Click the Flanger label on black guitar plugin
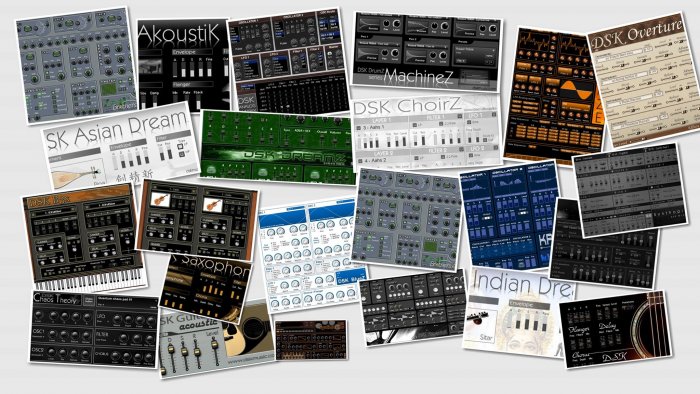This screenshot has height=394, width=700. [x=579, y=330]
